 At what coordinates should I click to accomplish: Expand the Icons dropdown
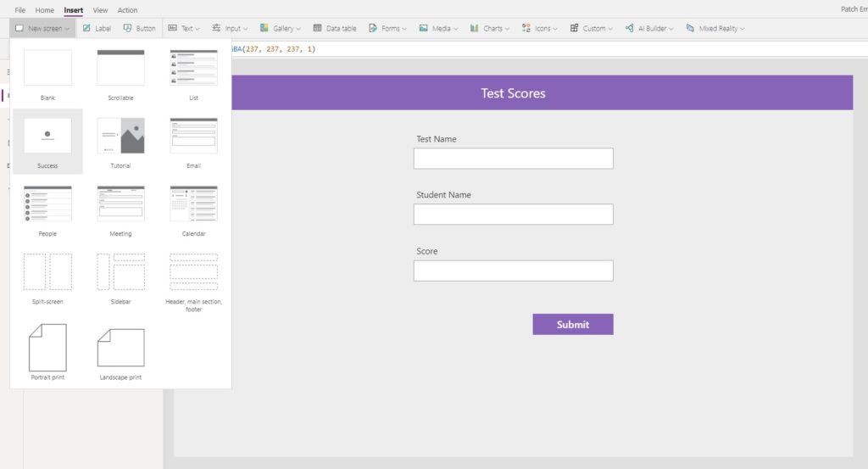point(540,28)
